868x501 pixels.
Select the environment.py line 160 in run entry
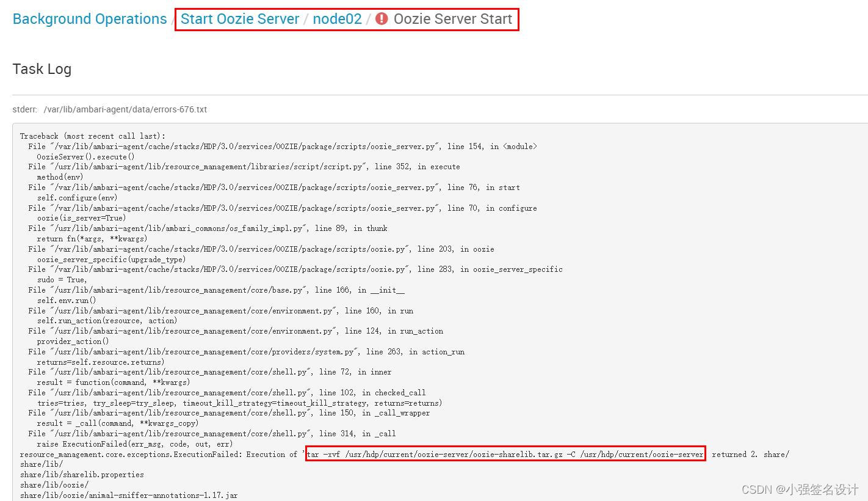pyautogui.click(x=220, y=311)
